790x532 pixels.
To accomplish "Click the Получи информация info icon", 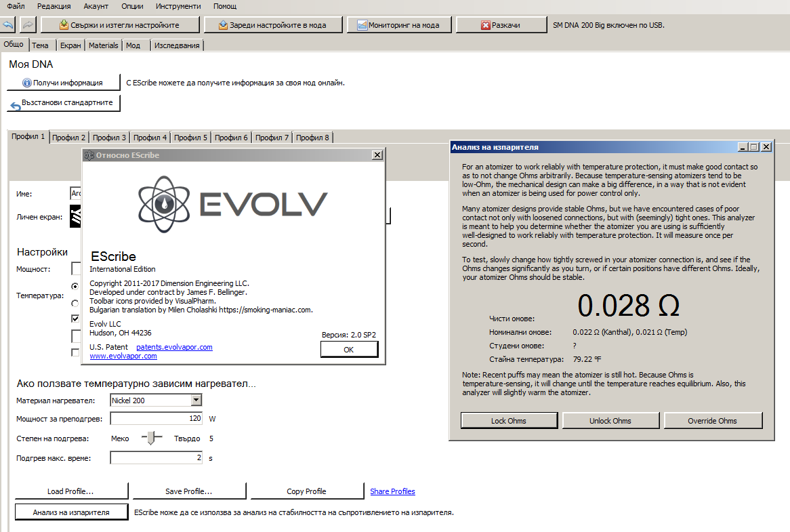I will (27, 83).
